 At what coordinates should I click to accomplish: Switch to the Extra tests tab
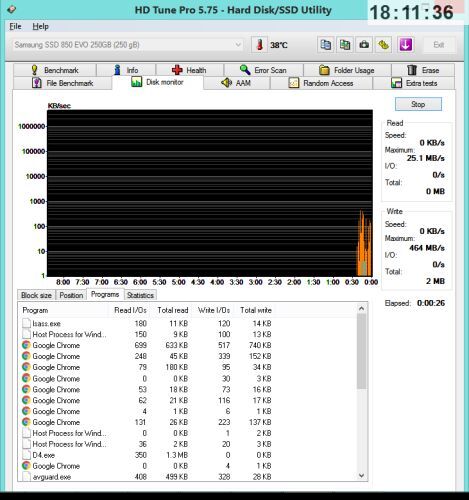414,83
